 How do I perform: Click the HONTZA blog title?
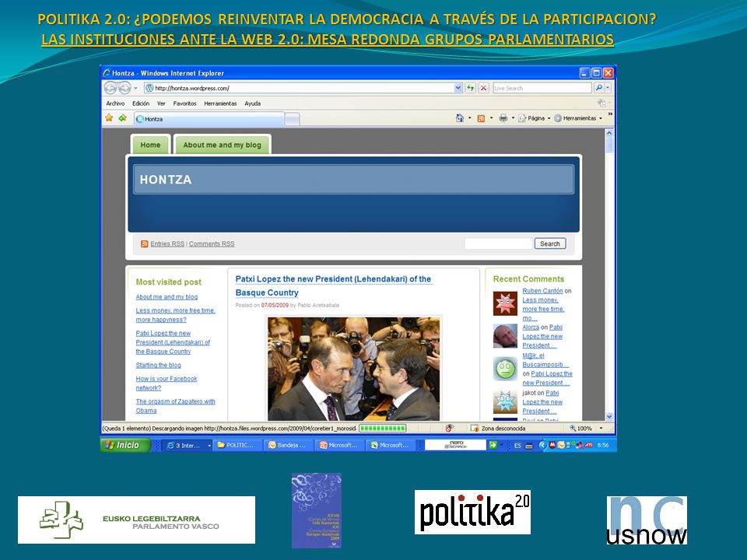click(x=165, y=180)
